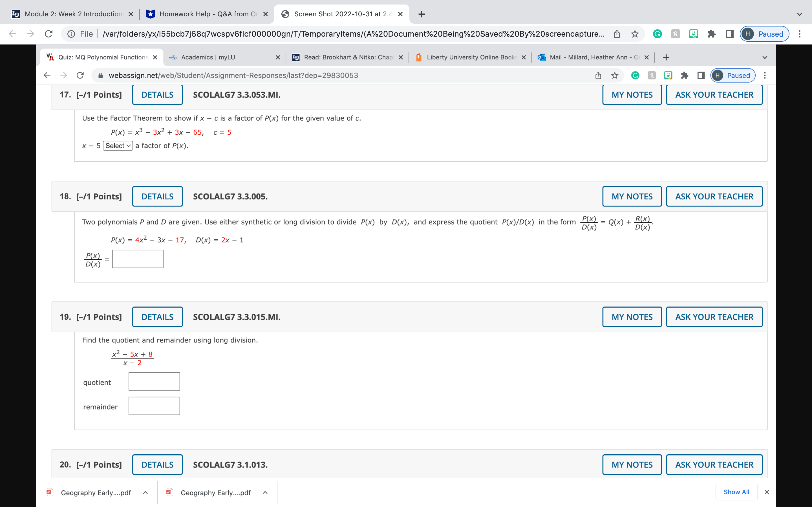
Task: Expand the Geography Early....pdf download options
Action: pos(145,493)
